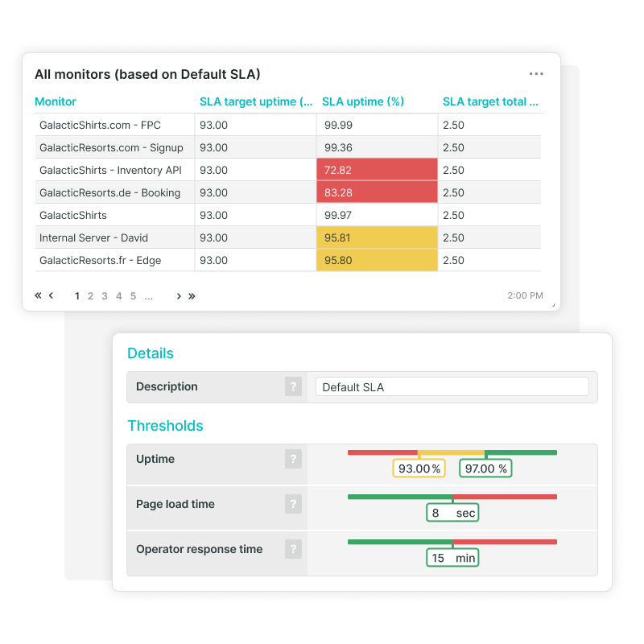
Task: Open the three-dot menu of All monitors tile
Action: [536, 74]
